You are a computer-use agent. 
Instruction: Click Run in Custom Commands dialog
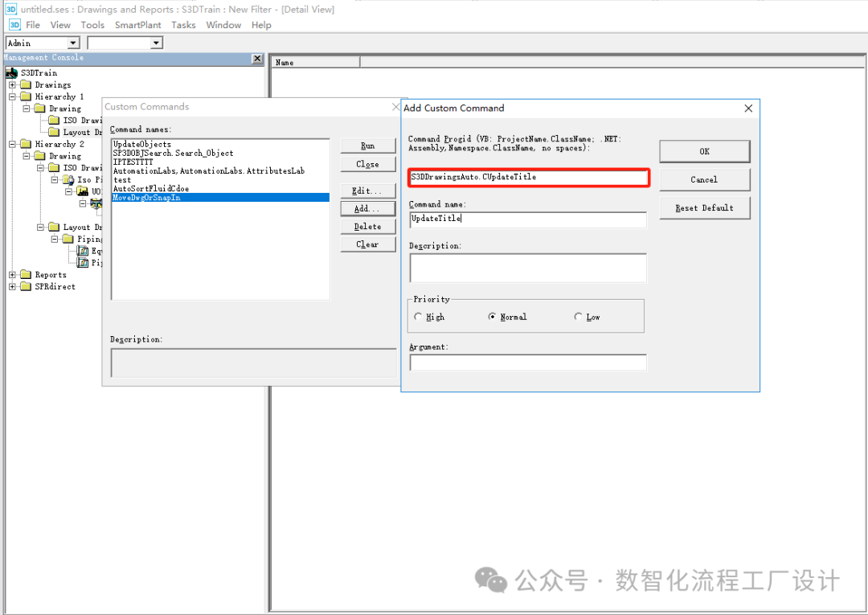(367, 146)
